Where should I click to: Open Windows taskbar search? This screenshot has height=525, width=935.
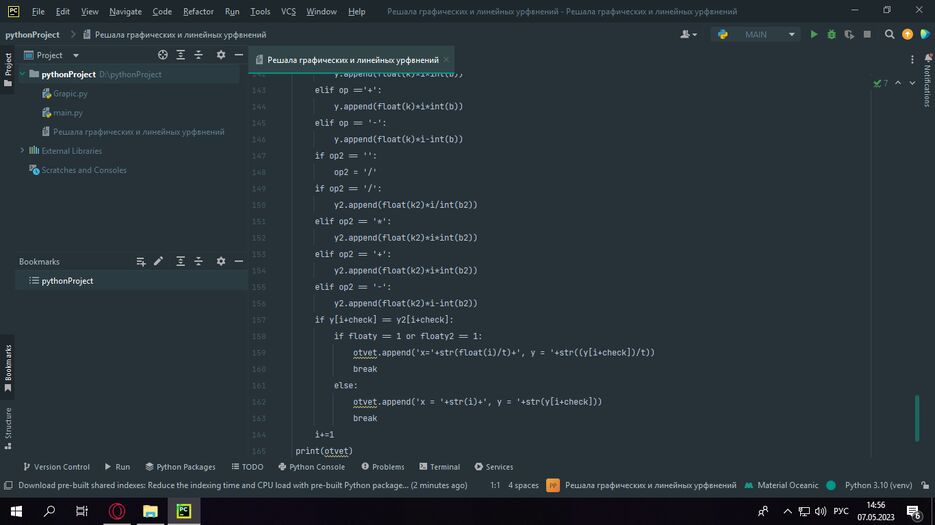[x=49, y=511]
